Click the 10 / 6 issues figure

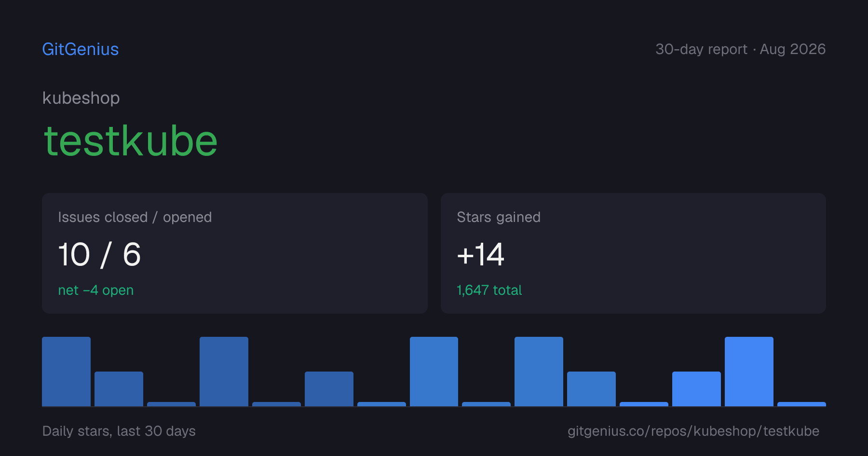pyautogui.click(x=99, y=254)
